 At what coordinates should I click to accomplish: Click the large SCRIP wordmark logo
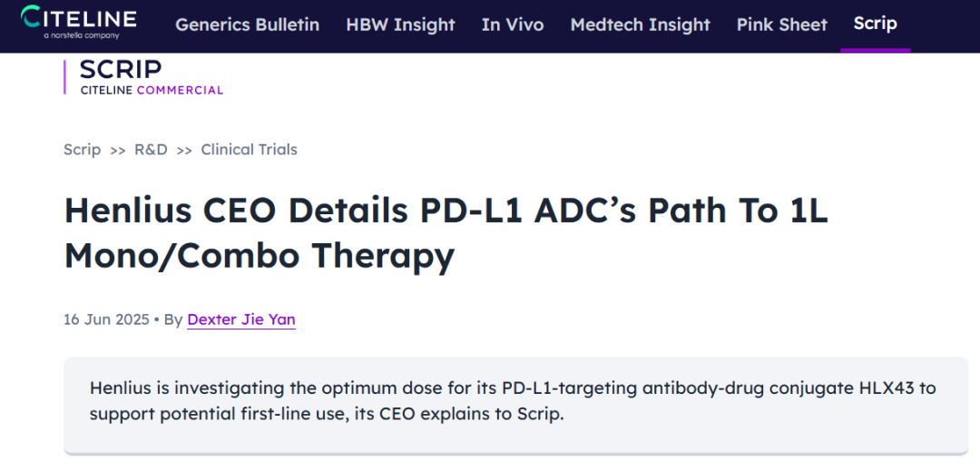click(x=121, y=70)
